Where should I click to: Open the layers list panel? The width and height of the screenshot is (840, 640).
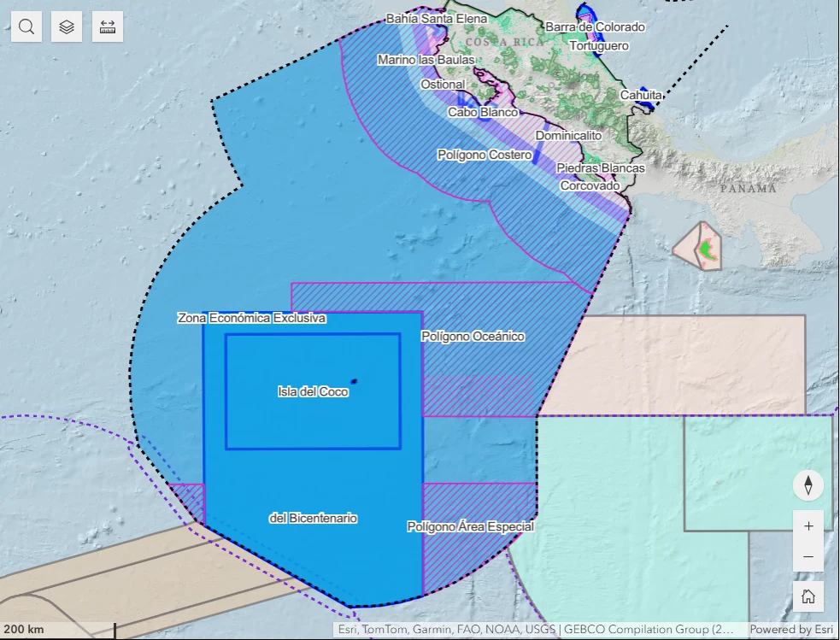pos(67,26)
